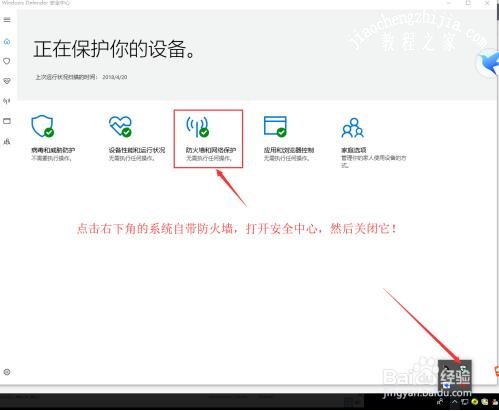Show hidden icons chevron in system tray

[x=455, y=402]
